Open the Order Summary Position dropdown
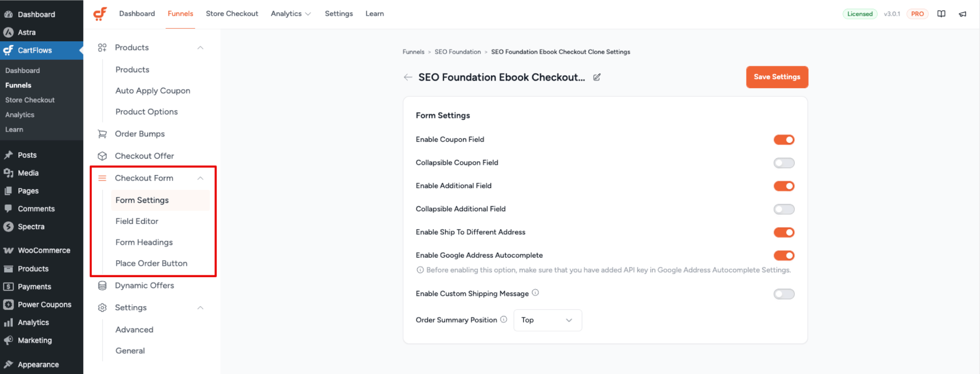Screen dimensions: 980x374 548,320
